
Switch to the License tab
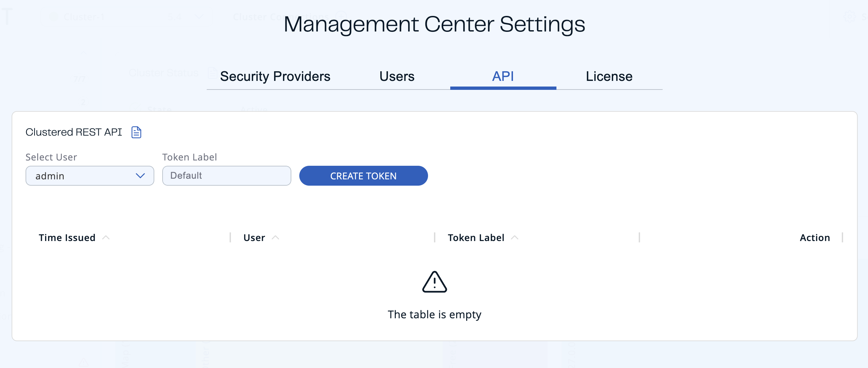pos(609,77)
